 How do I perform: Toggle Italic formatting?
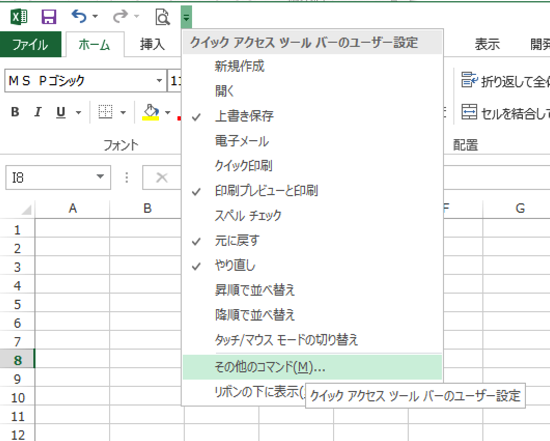coord(38,112)
